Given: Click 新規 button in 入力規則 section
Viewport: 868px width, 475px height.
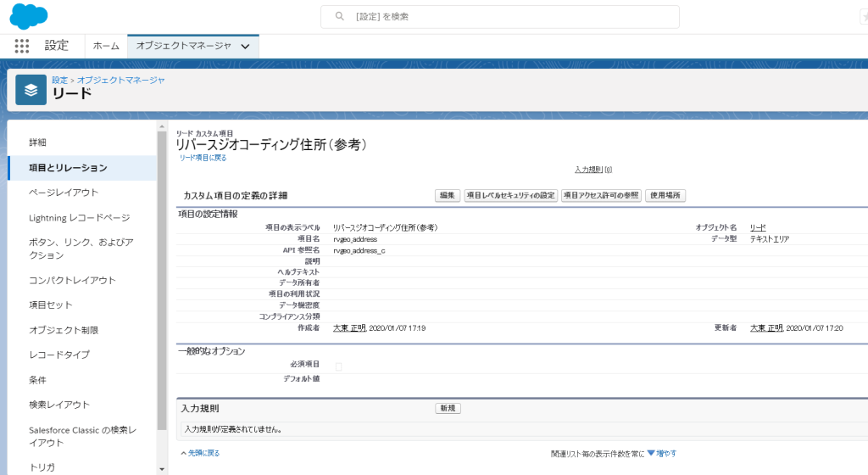Looking at the screenshot, I should 448,409.
